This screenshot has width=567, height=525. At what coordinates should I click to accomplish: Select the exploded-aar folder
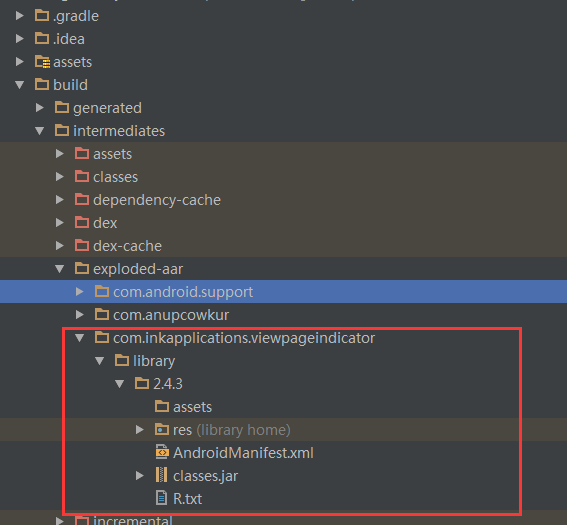[x=138, y=269]
